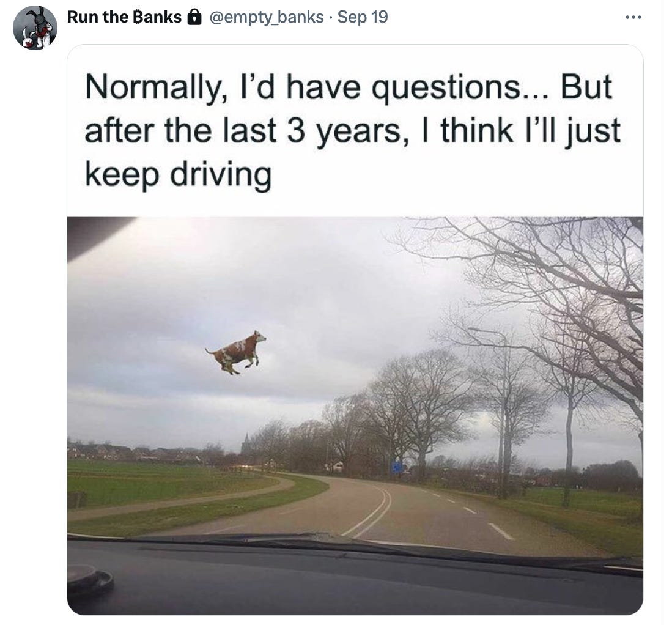Open the Run the Banks profile avatar

pos(35,28)
